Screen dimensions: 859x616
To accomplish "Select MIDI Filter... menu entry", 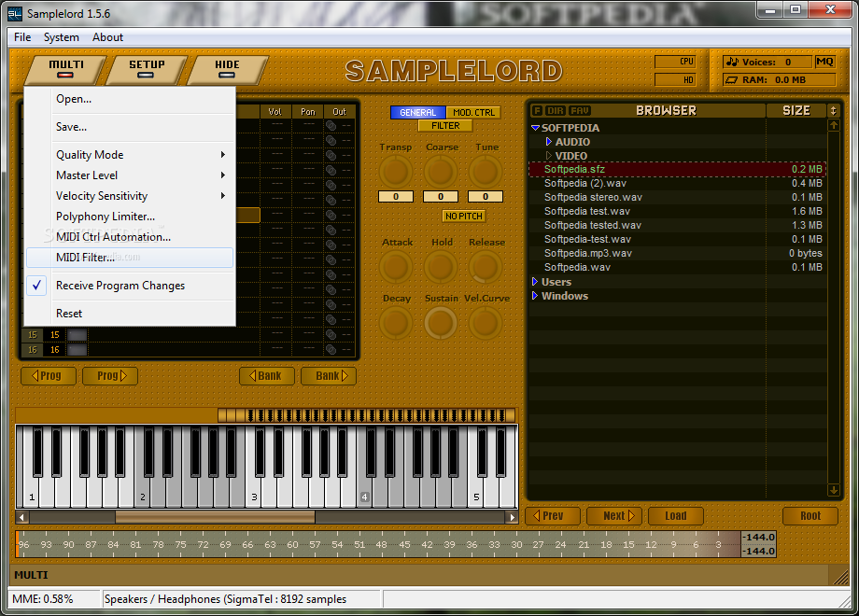I will [x=129, y=258].
